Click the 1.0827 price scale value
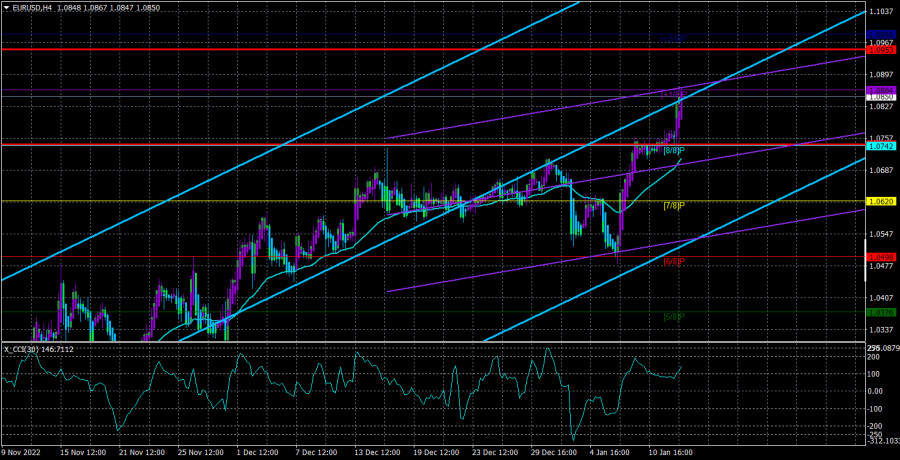This screenshot has width=900, height=460. [881, 107]
